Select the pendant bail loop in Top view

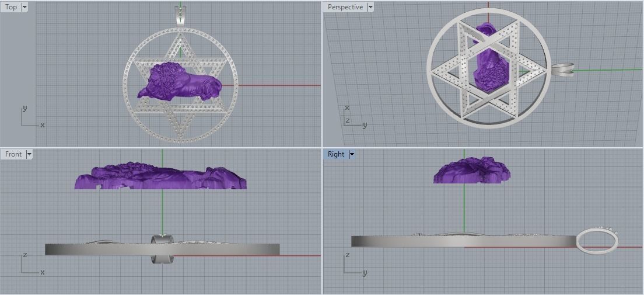180,16
